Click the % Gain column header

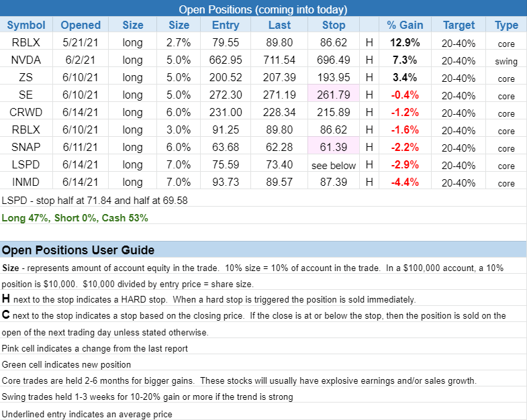point(405,25)
